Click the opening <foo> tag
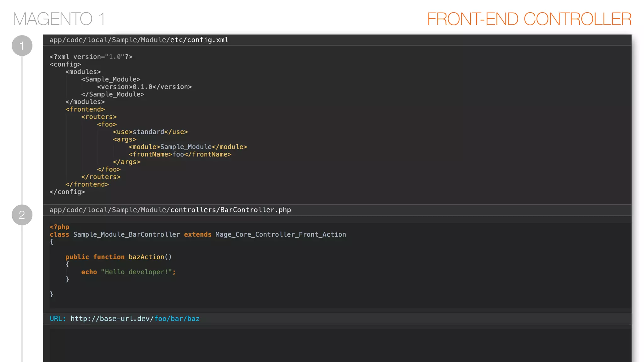 click(107, 124)
